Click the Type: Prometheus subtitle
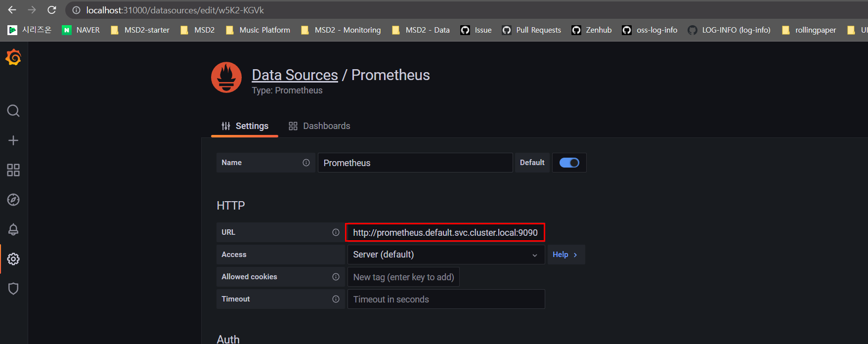Viewport: 868px width, 344px height. coord(287,90)
